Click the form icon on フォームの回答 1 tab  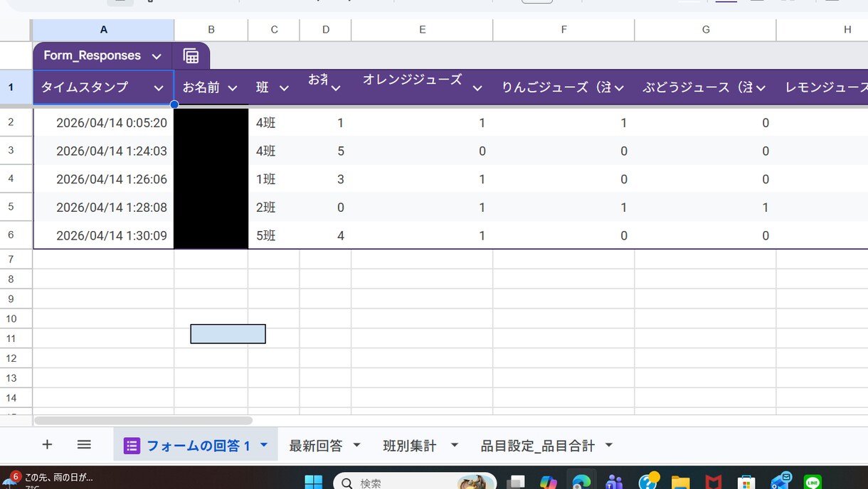coord(132,446)
